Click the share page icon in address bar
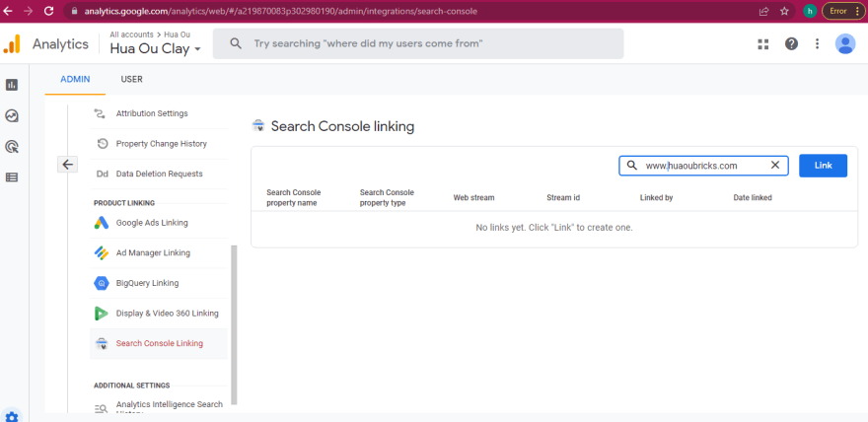This screenshot has height=422, width=868. [x=763, y=11]
